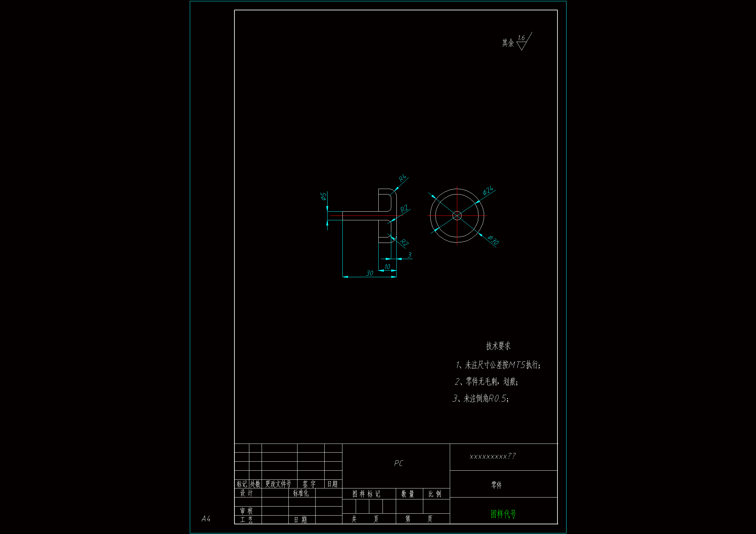
Task: Select the R4 radius dimension label
Action: [403, 178]
